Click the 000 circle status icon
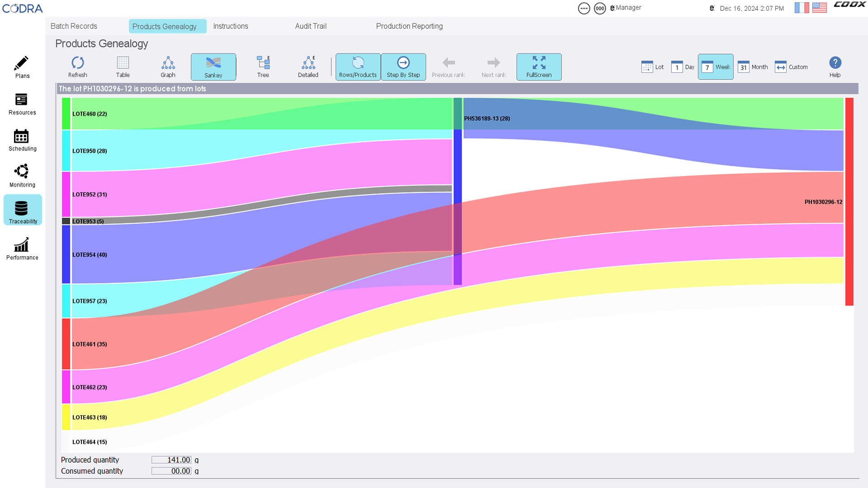Screen dimensions: 868x488 click(x=600, y=8)
